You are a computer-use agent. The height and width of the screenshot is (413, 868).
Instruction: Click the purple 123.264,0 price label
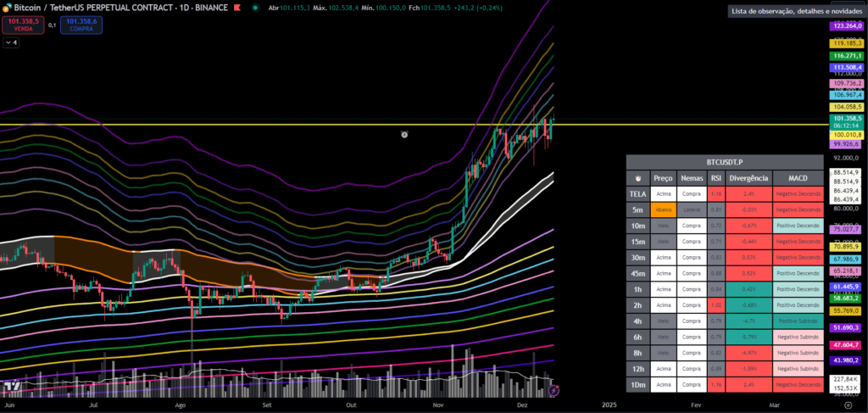844,27
